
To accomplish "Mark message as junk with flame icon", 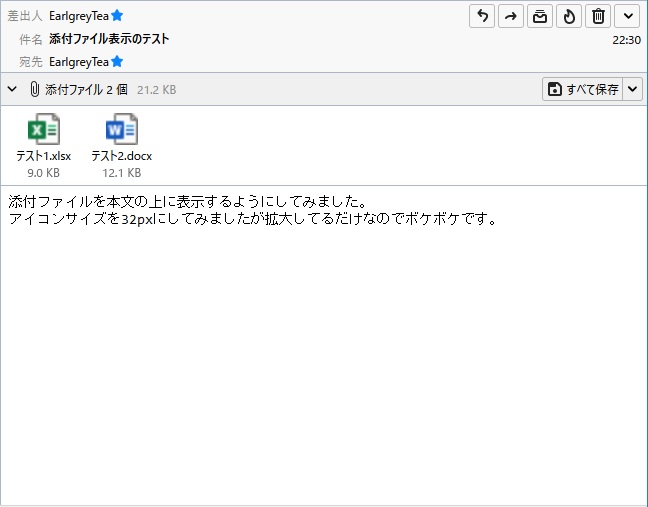I will pos(569,16).
